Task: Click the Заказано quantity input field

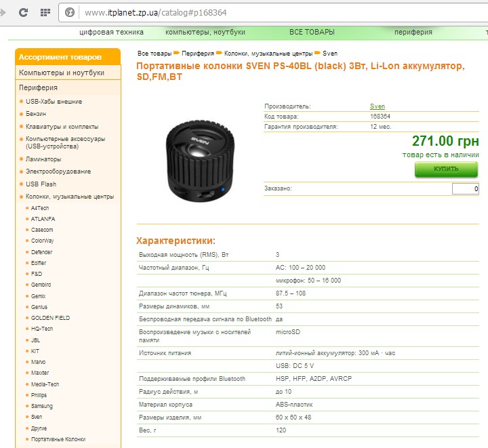Action: point(466,188)
